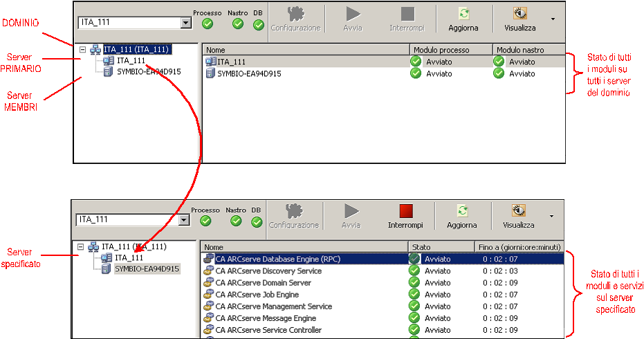Click Domain Server green status icon

point(414,283)
